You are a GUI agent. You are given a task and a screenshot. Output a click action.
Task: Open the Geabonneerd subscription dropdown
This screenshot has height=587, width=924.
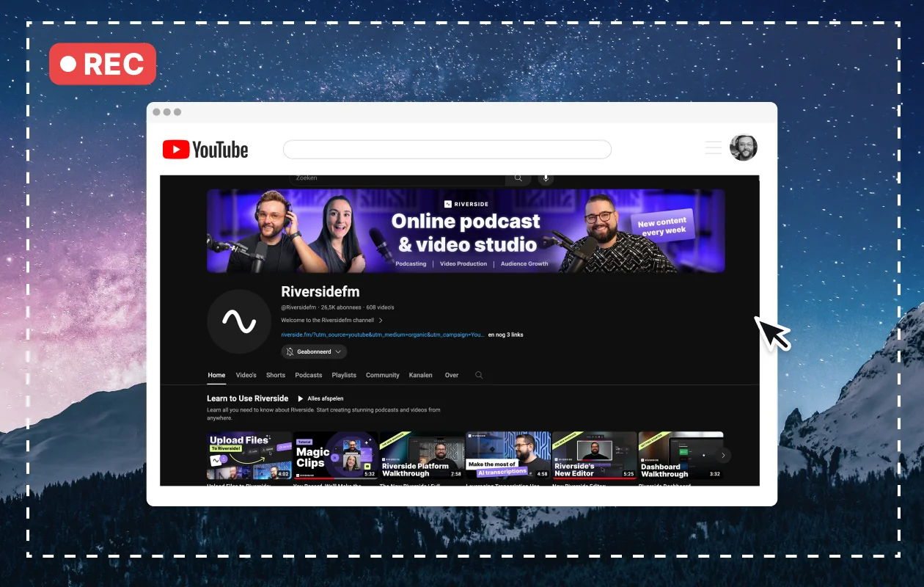314,352
